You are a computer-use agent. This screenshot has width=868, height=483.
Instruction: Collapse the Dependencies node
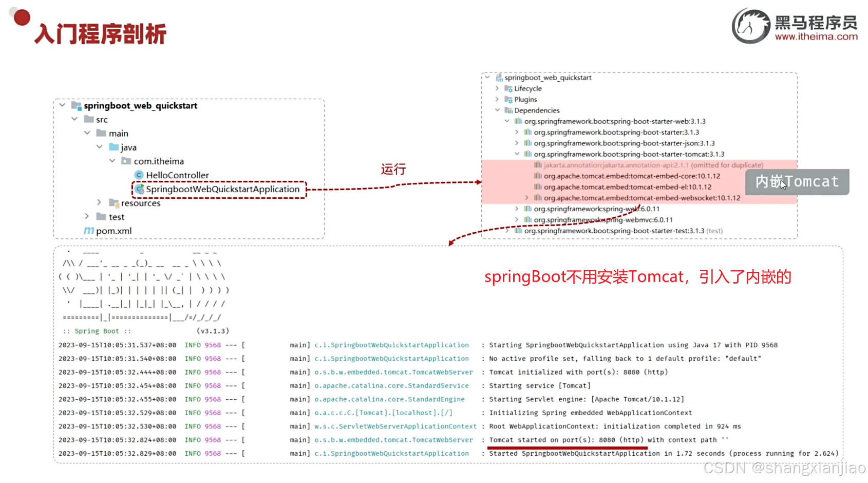coord(497,110)
